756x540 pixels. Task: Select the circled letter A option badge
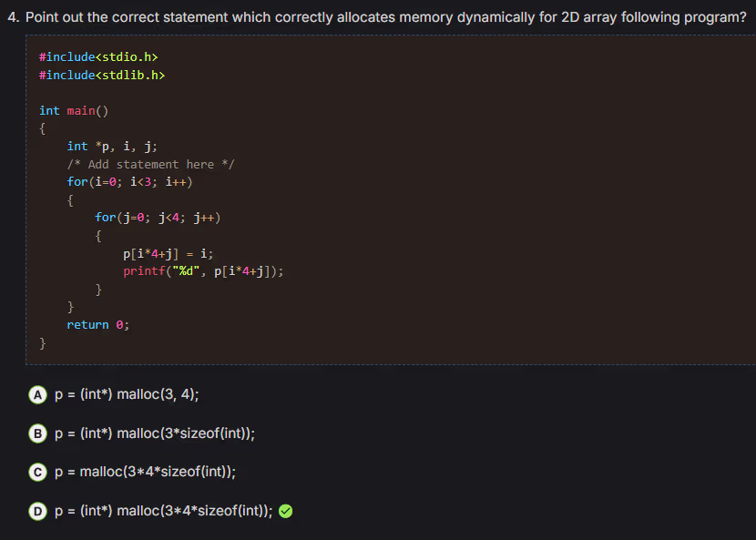pyautogui.click(x=37, y=394)
